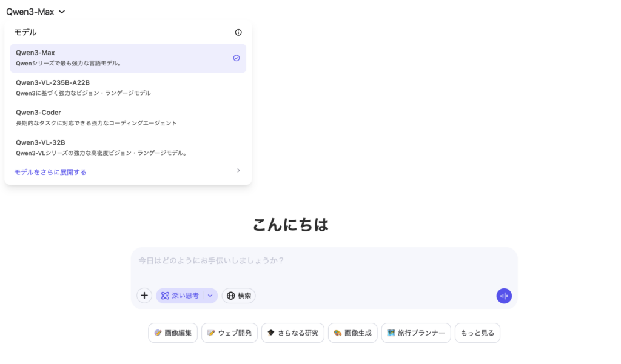Click the globe icon for 検索

click(x=230, y=296)
